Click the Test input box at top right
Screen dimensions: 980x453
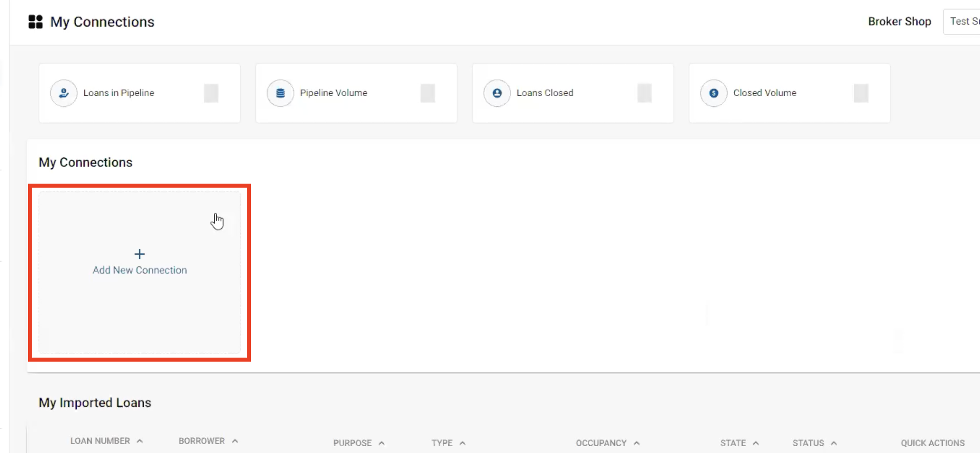pyautogui.click(x=963, y=22)
